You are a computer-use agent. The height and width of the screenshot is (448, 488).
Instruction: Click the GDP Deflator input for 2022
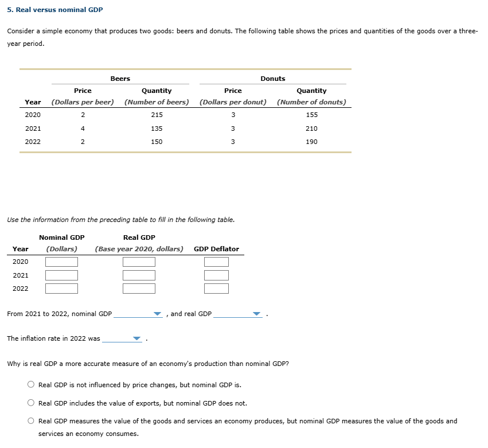(216, 289)
